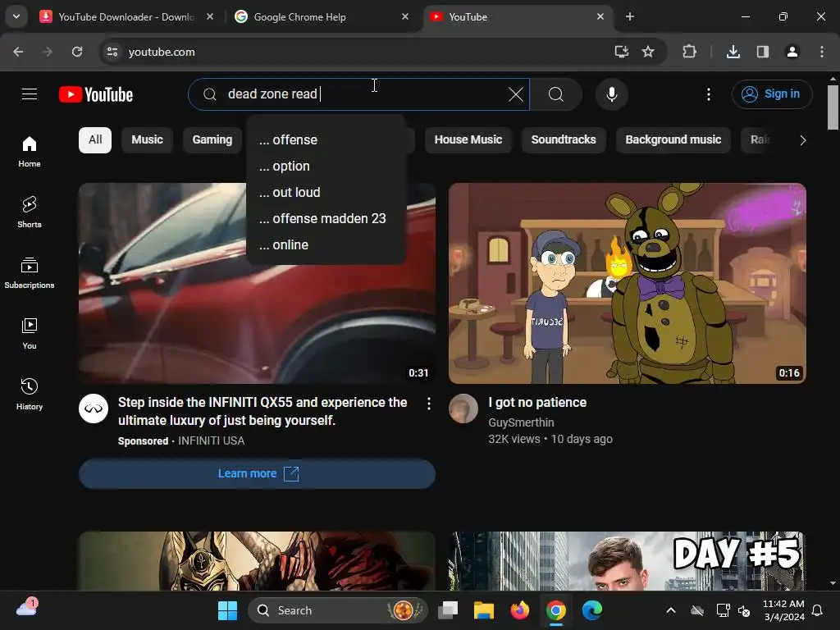Bookmark this page with star icon

(648, 52)
